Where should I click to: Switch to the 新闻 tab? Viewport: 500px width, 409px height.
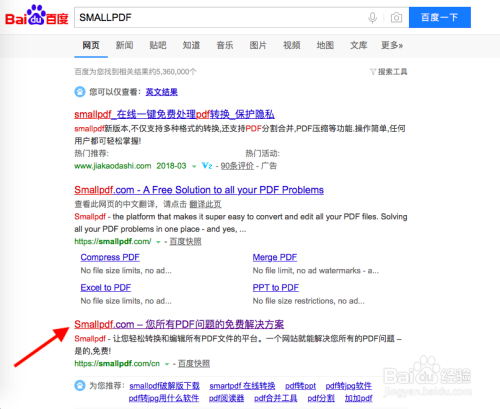point(124,45)
